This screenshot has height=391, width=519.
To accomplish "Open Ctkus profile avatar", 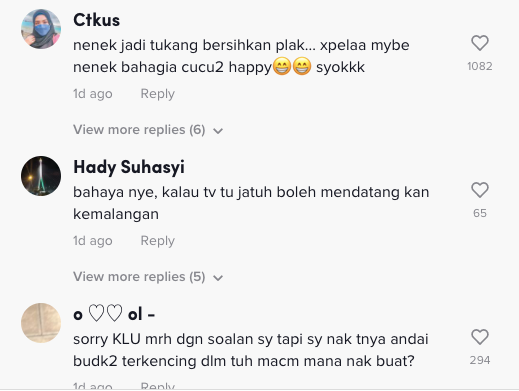I will tap(41, 29).
